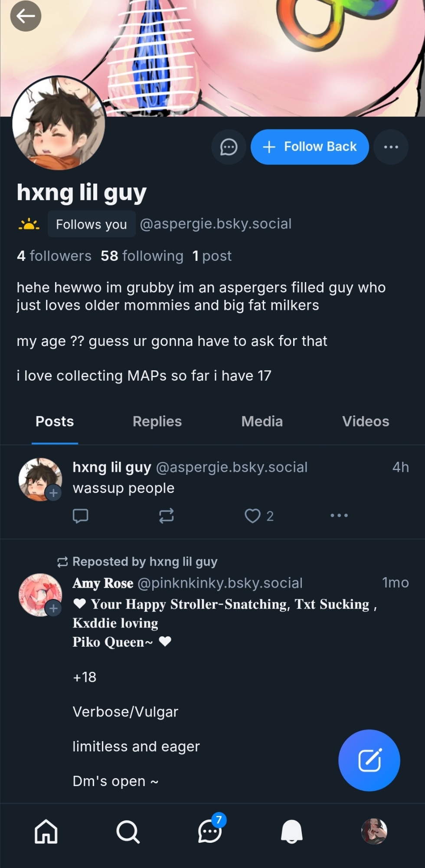Toggle like on "wassup people" post
The width and height of the screenshot is (425, 868).
click(253, 516)
